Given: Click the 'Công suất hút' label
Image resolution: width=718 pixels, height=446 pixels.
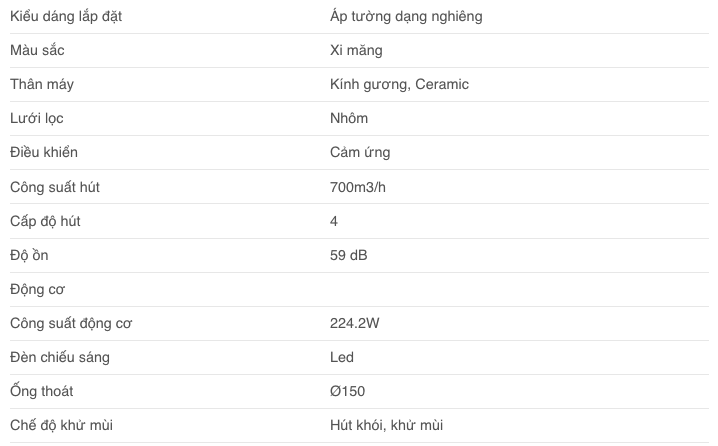Looking at the screenshot, I should pyautogui.click(x=55, y=187).
